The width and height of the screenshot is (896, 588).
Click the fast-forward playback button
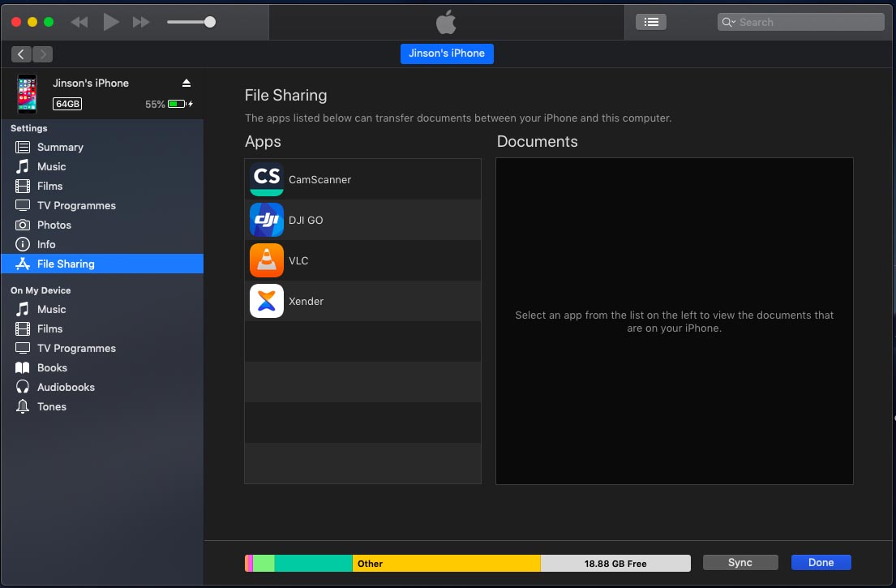pos(141,22)
